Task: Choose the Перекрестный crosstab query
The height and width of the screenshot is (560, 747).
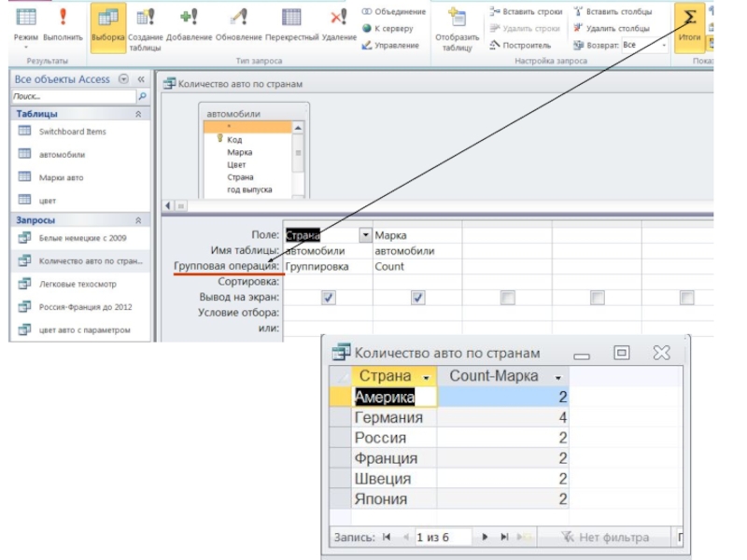Action: 291,25
